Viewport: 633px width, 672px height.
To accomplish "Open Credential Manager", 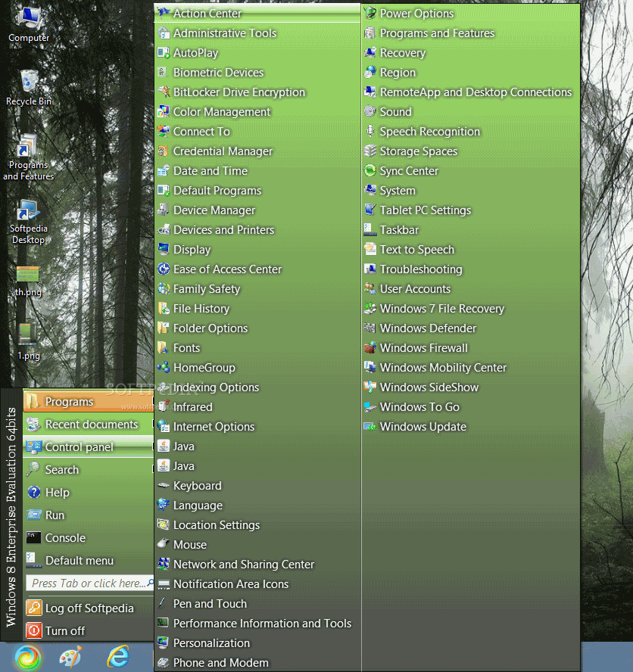I will click(257, 151).
